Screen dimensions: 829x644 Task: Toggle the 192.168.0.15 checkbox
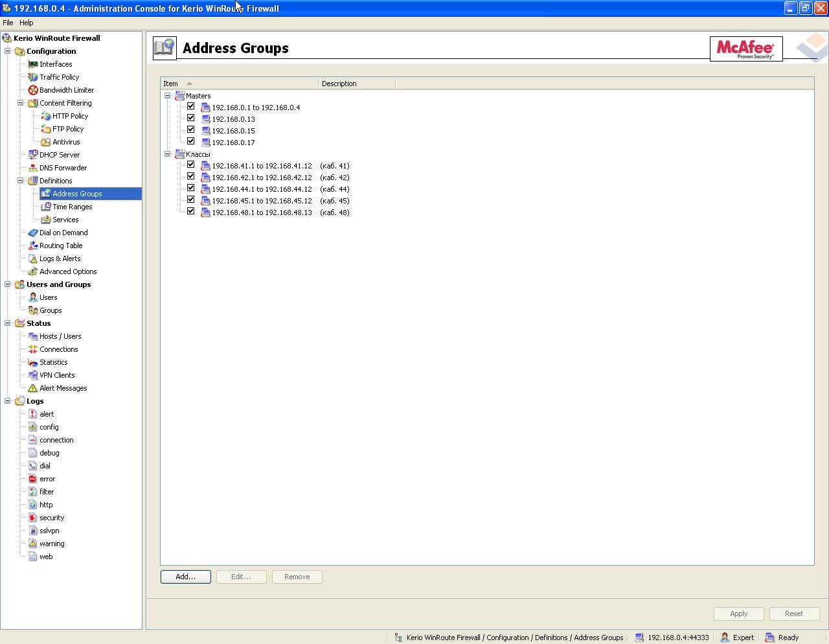(x=191, y=130)
